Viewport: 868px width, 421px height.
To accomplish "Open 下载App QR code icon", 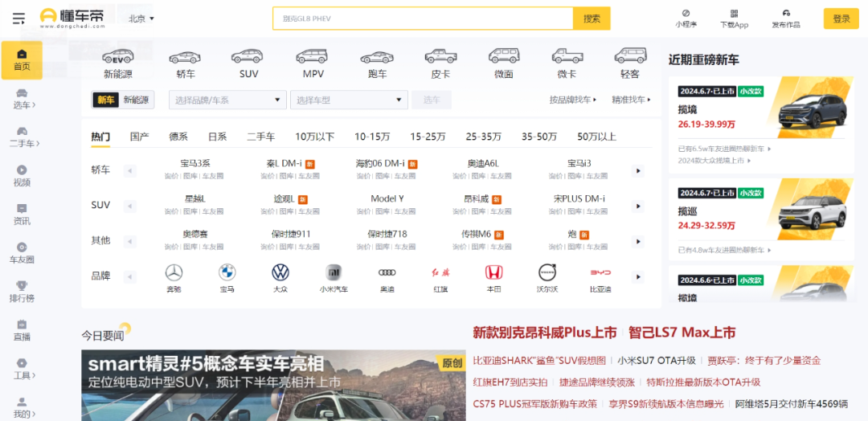I will coord(734,14).
